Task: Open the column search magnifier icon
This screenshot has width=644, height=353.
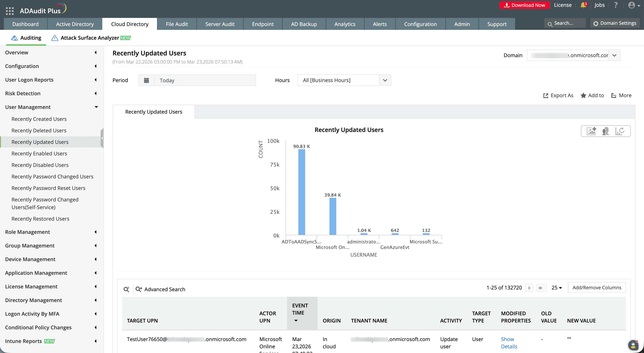Action: point(126,289)
